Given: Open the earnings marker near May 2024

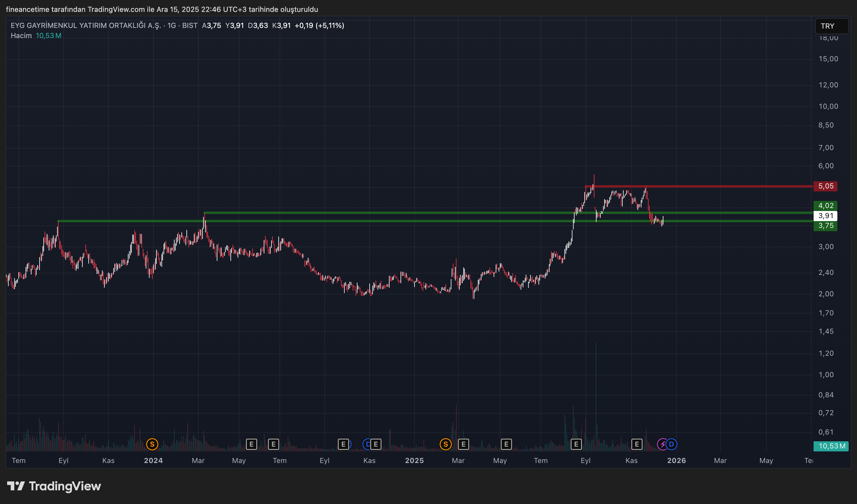Looking at the screenshot, I should [251, 444].
